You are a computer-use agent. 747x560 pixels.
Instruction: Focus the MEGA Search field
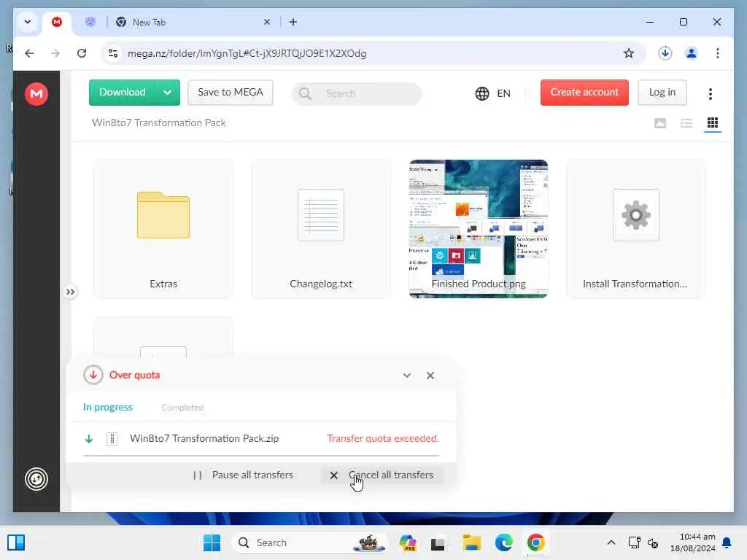356,94
